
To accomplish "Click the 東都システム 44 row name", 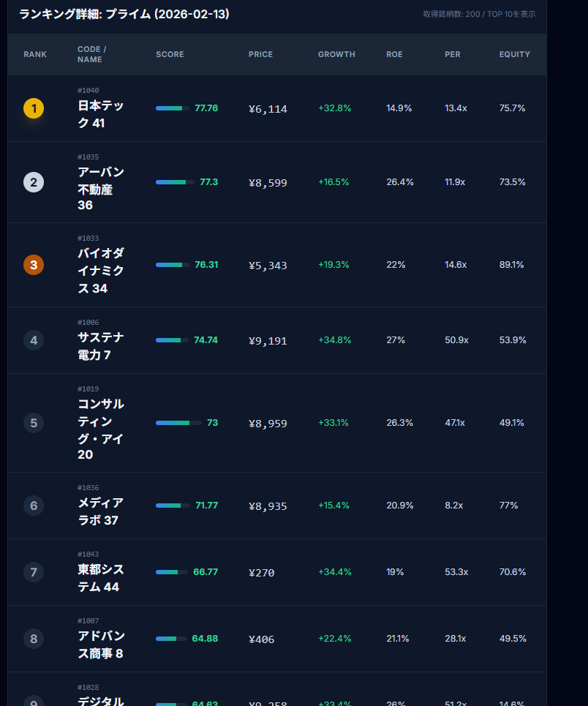I will coord(101,579).
